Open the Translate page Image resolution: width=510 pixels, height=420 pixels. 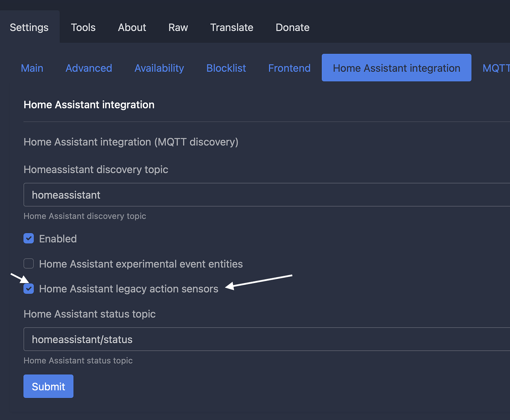(232, 27)
